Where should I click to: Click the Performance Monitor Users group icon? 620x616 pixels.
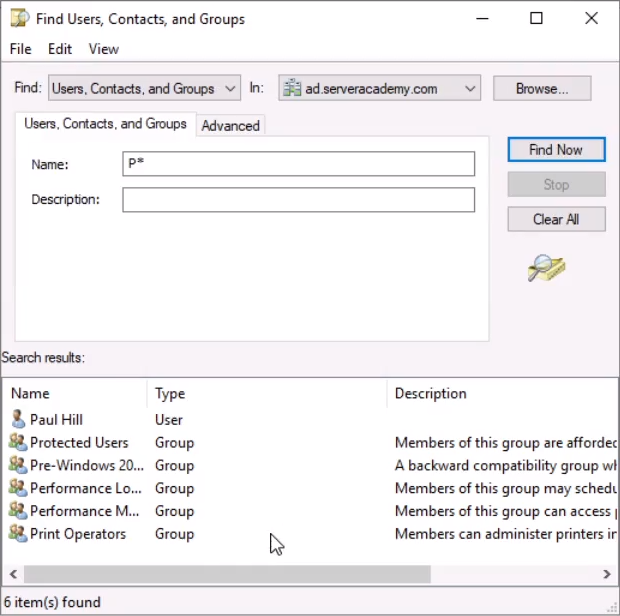point(18,511)
